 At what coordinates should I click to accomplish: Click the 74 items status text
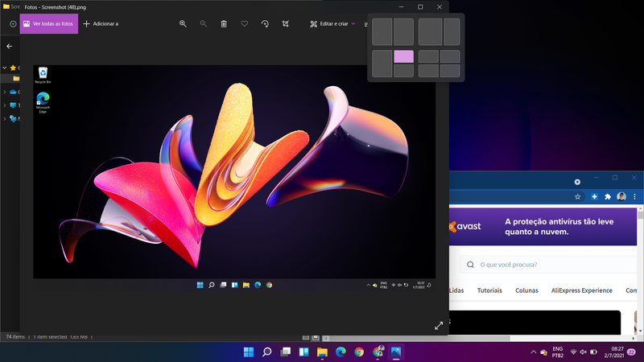(x=15, y=337)
